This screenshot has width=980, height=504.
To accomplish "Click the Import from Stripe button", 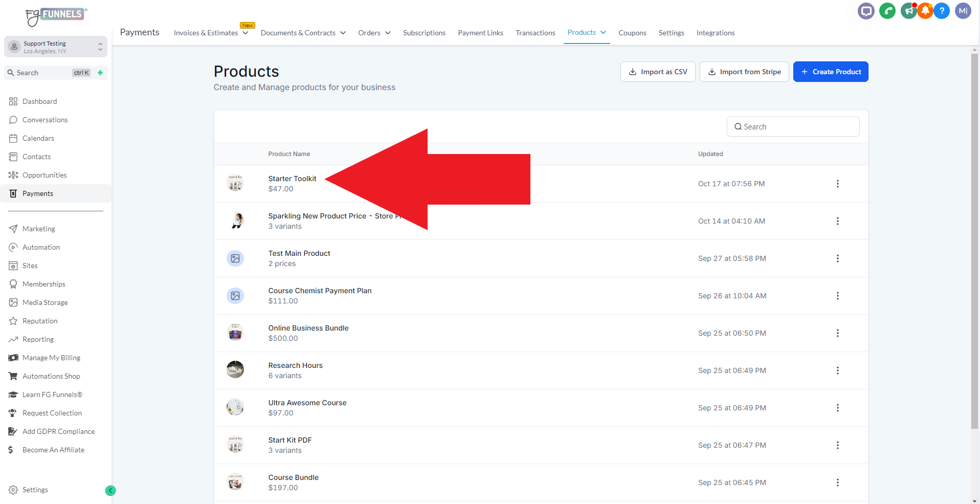I will point(744,72).
